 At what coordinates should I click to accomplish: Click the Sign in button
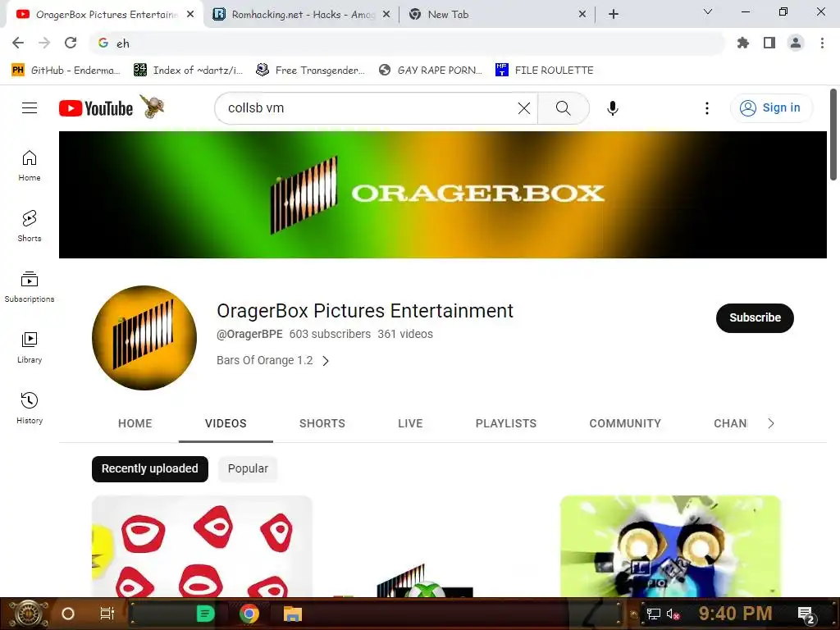click(771, 107)
